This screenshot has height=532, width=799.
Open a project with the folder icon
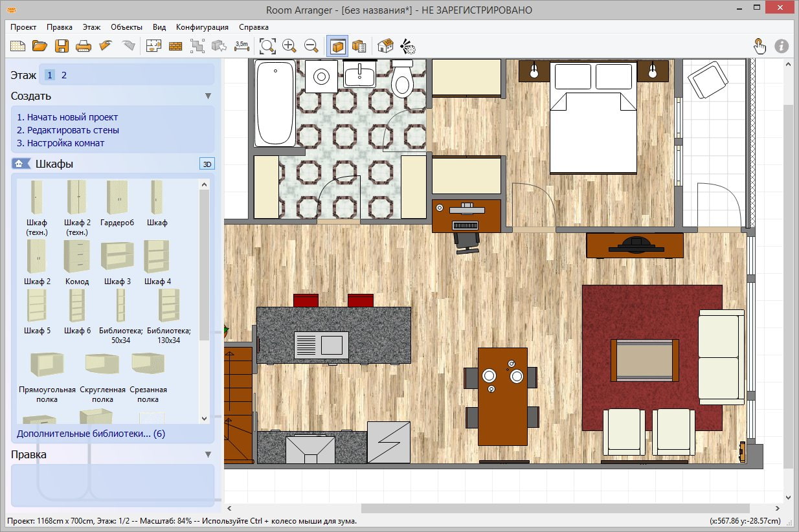pos(40,46)
